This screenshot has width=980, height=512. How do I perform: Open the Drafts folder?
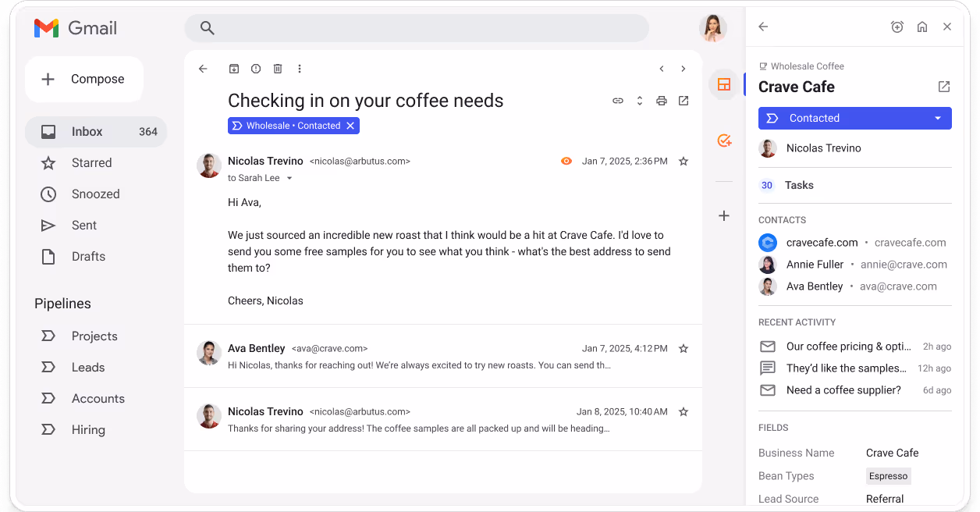[88, 257]
